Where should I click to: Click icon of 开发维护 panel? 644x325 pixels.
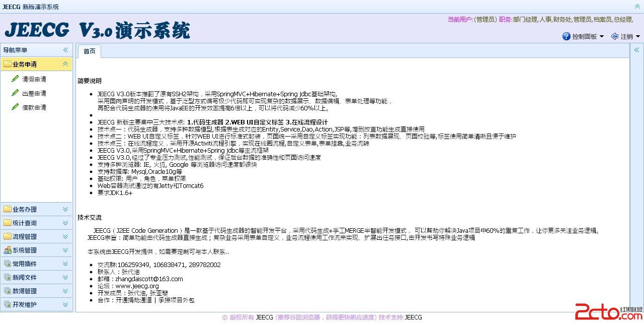(7, 304)
